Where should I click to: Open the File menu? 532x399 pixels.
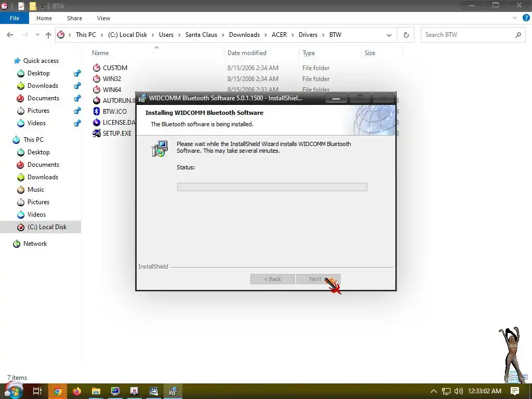[x=15, y=18]
